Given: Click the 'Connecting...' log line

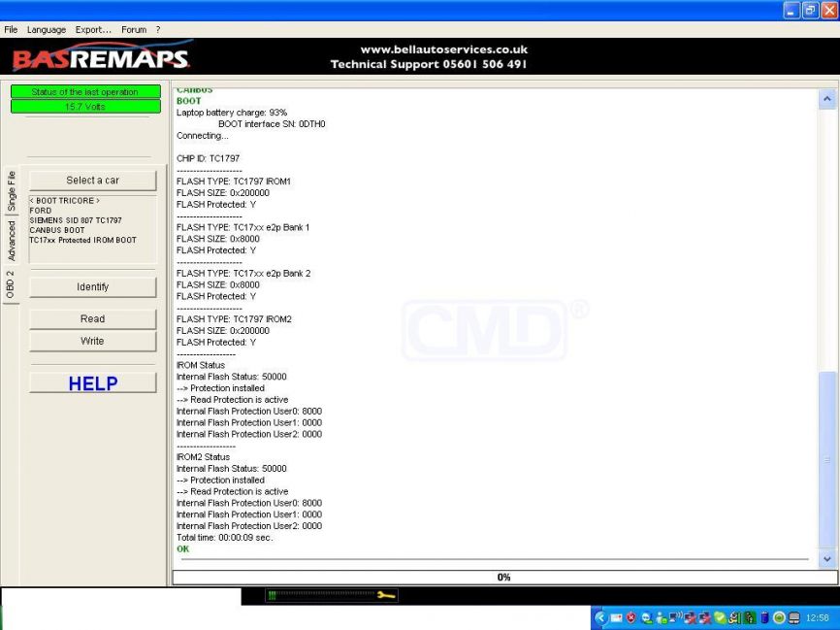Looking at the screenshot, I should 202,136.
